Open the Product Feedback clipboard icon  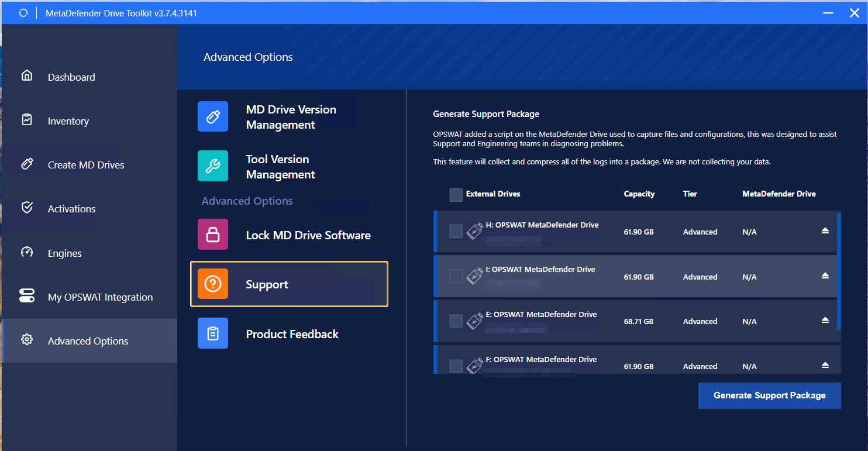pos(213,333)
